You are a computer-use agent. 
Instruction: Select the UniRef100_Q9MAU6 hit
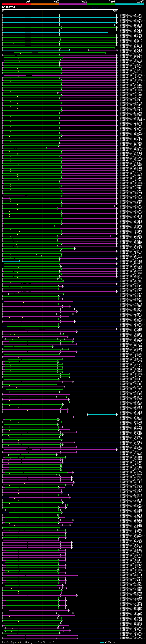(131, 35)
